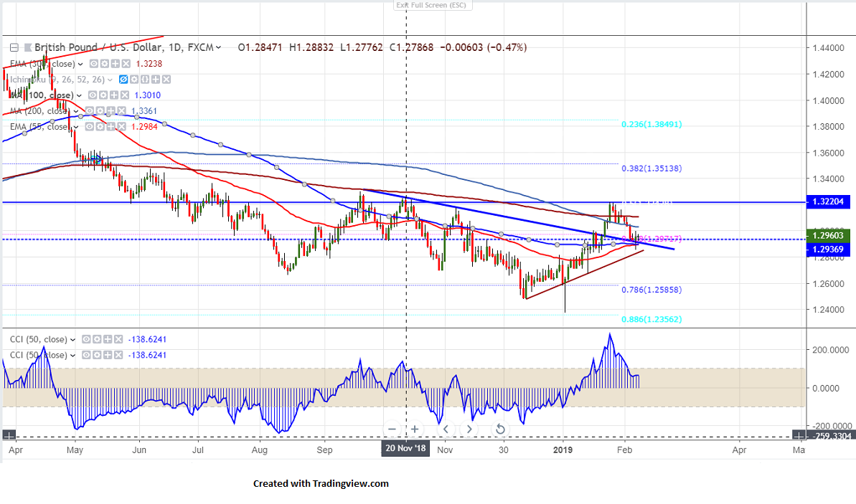The image size is (856, 504).
Task: Click the bottom-left crosshair plus box
Action: click(9, 435)
